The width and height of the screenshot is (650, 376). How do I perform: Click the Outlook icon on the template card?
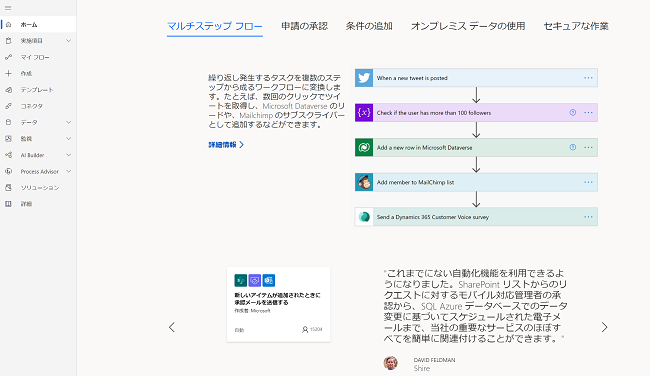tap(269, 281)
